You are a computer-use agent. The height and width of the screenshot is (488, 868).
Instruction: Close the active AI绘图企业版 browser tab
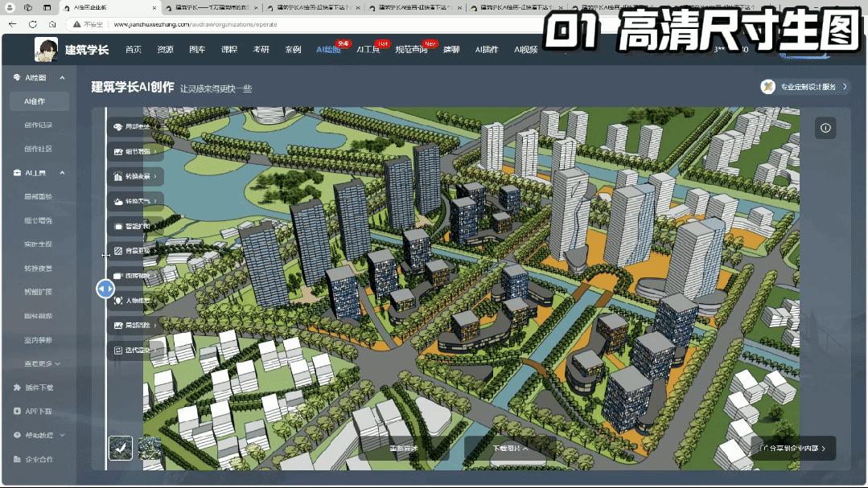coord(154,8)
